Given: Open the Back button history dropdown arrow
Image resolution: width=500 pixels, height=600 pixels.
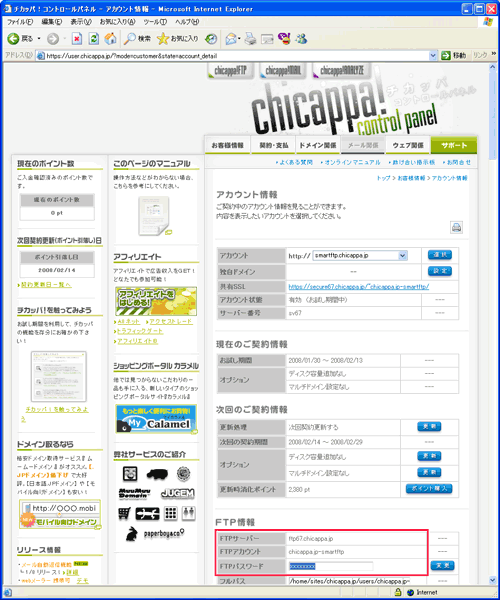Looking at the screenshot, I should click(x=39, y=39).
